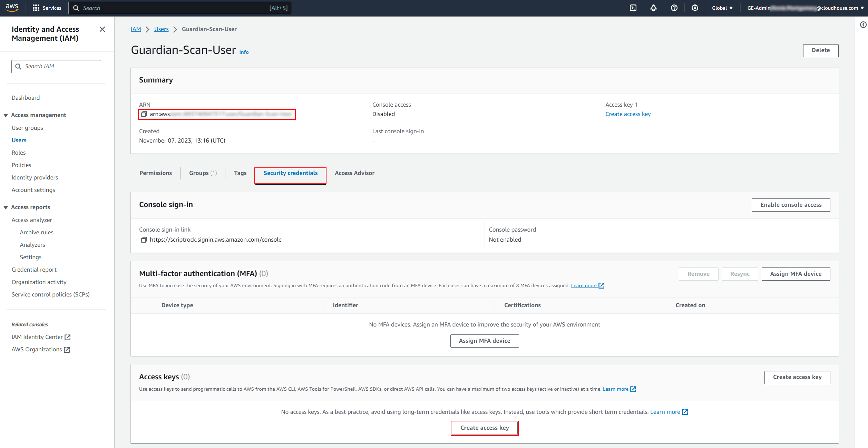The height and width of the screenshot is (448, 868).
Task: Focus the top AWS search bar
Action: tap(180, 8)
